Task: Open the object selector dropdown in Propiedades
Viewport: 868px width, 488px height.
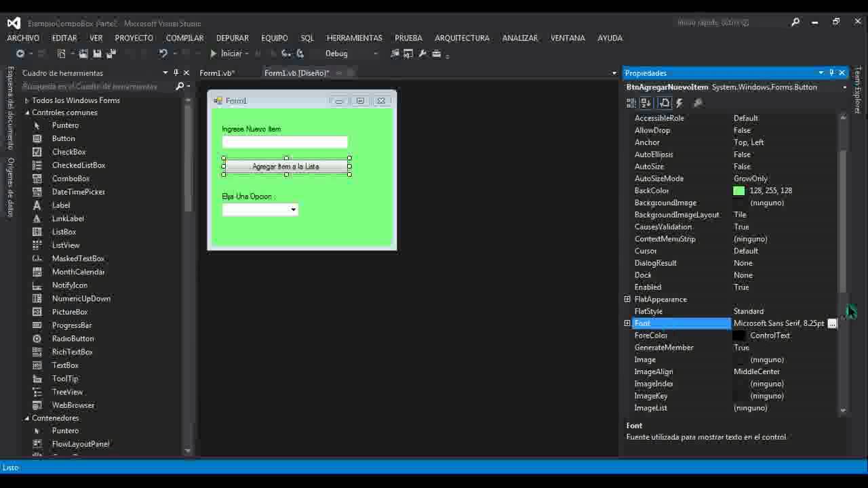Action: [844, 87]
